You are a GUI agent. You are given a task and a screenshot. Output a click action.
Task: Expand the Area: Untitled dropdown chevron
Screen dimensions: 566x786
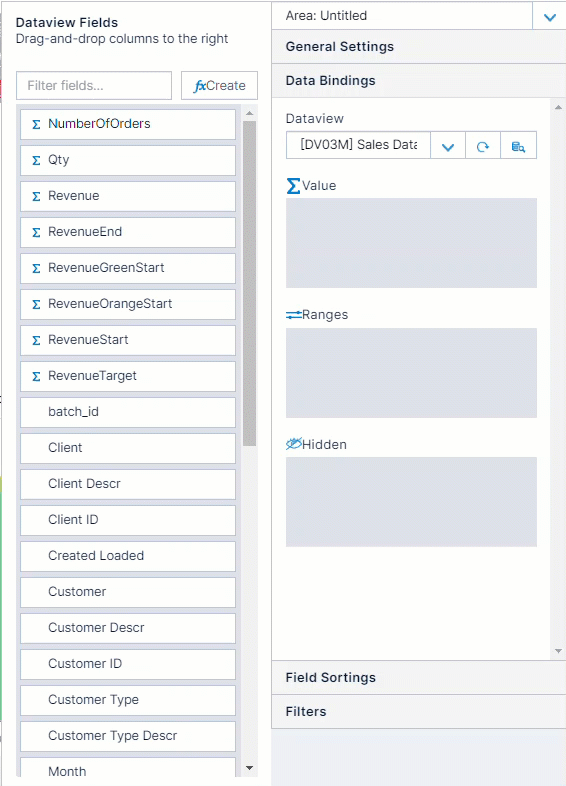[x=550, y=17]
